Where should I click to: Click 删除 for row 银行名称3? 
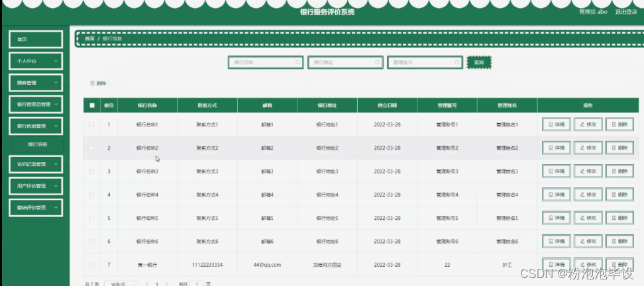coord(619,171)
